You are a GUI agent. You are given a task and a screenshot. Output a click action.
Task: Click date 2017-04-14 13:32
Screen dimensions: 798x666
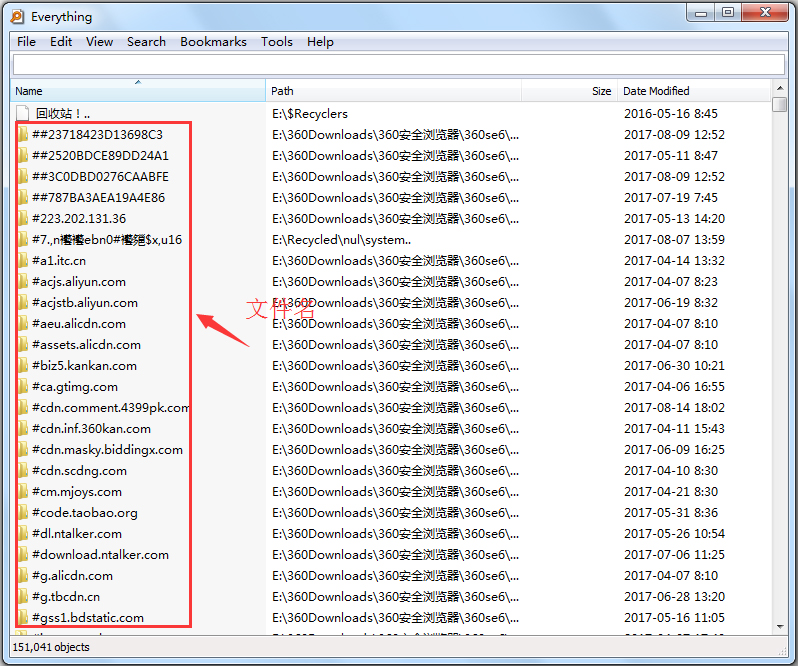click(x=674, y=260)
